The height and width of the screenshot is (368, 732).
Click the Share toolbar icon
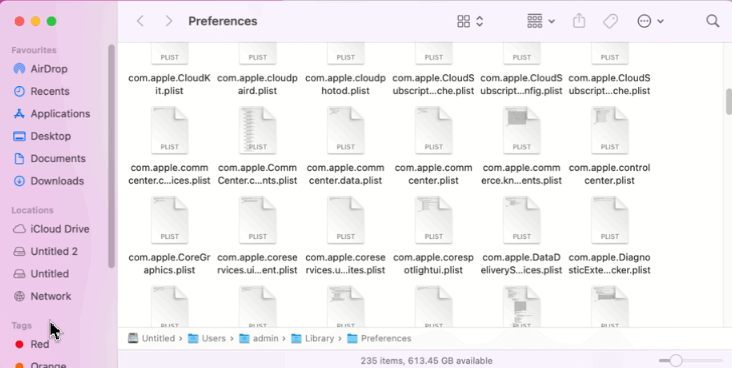[x=579, y=21]
